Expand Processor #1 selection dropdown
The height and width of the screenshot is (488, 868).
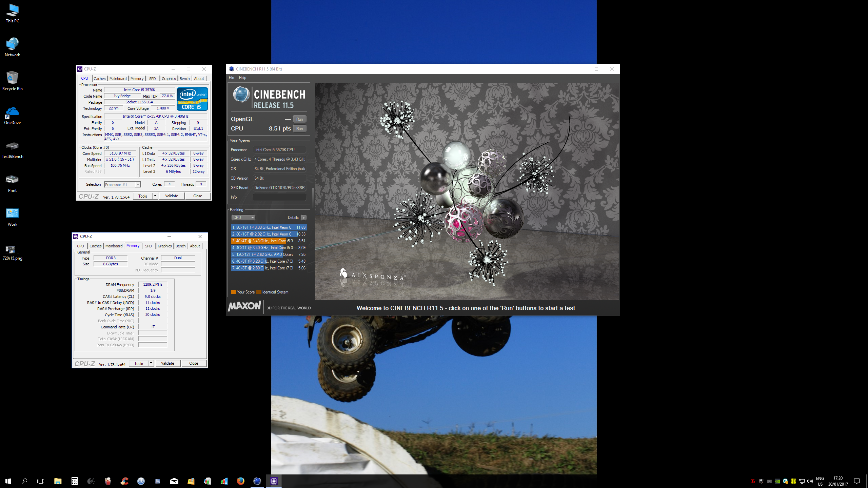pos(122,185)
